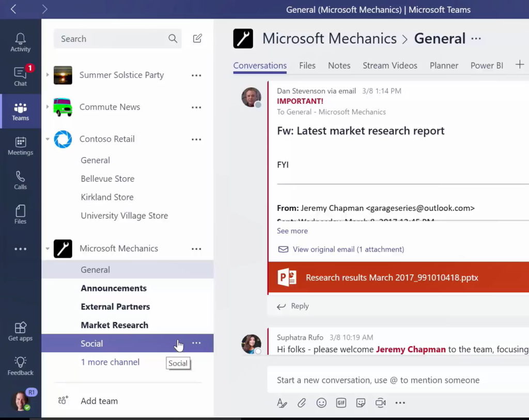The image size is (529, 420).
Task: Open Chat with unread badge
Action: pos(20,76)
